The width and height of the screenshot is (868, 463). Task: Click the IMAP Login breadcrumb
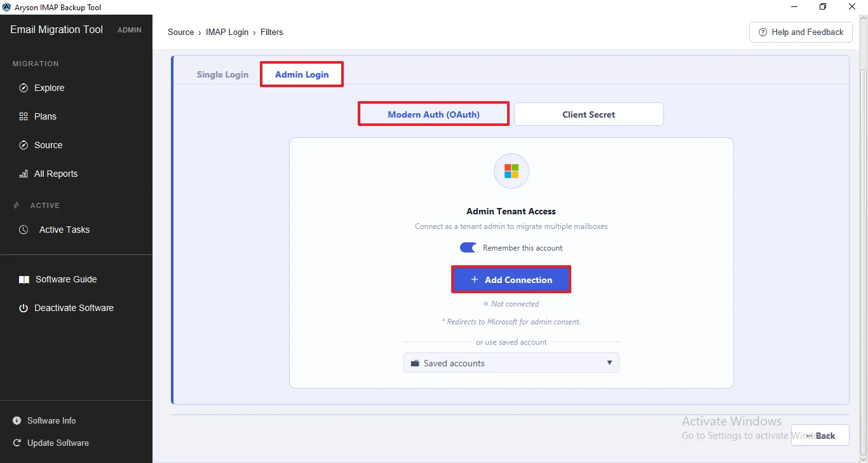pos(227,32)
